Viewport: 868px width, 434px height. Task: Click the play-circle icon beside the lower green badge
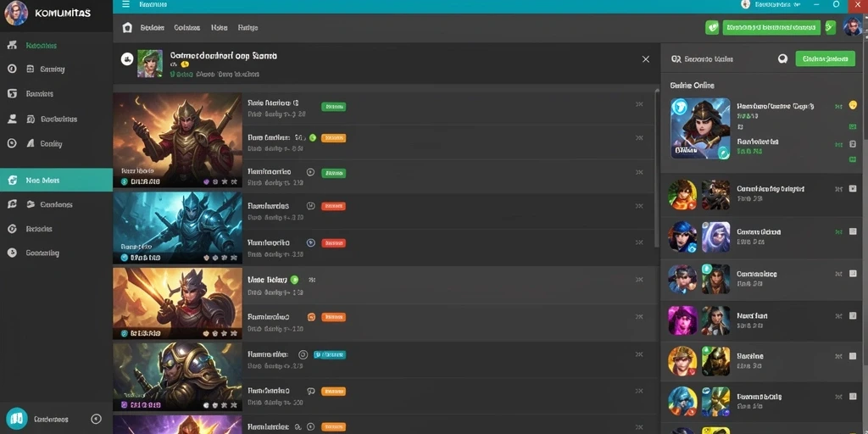(x=310, y=173)
